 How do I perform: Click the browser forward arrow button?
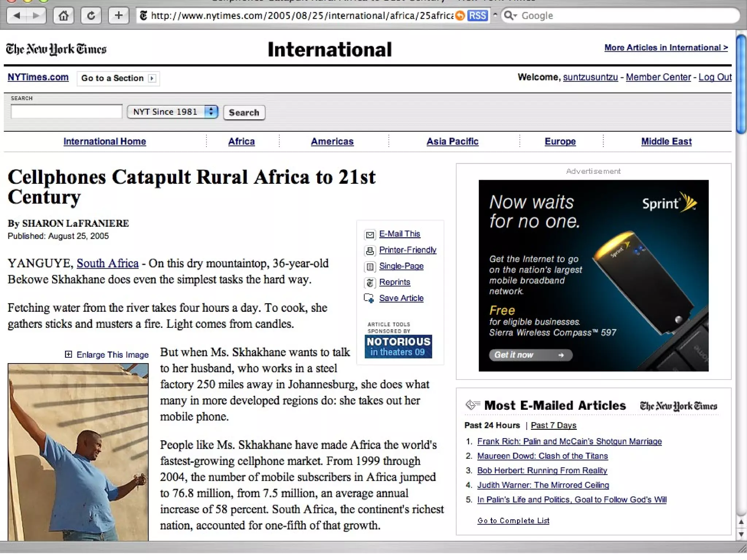pos(36,16)
